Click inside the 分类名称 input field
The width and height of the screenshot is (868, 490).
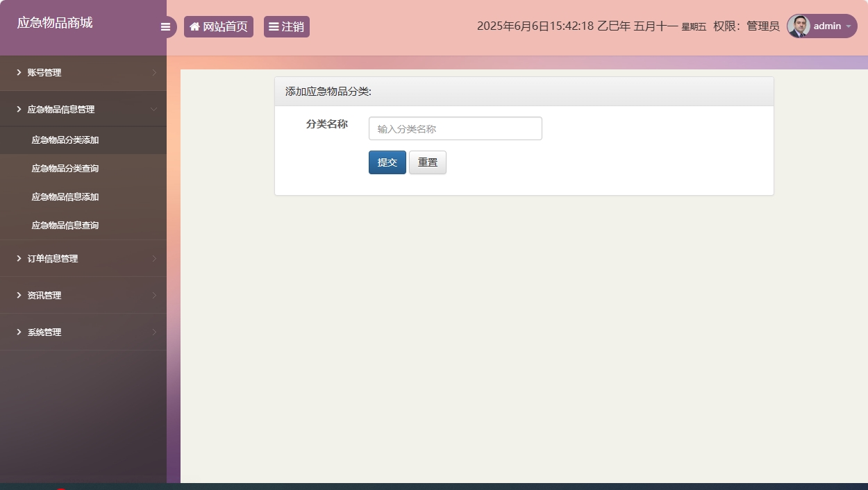coord(455,128)
